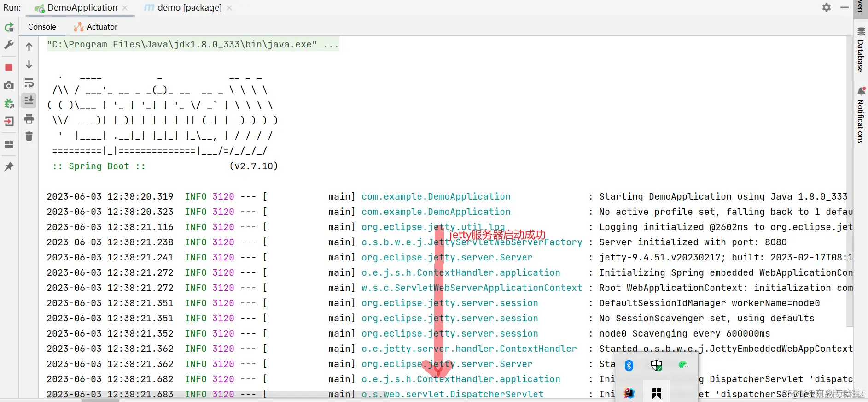Select the demo [package] run tab
Viewport: 868px width, 402px height.
183,8
